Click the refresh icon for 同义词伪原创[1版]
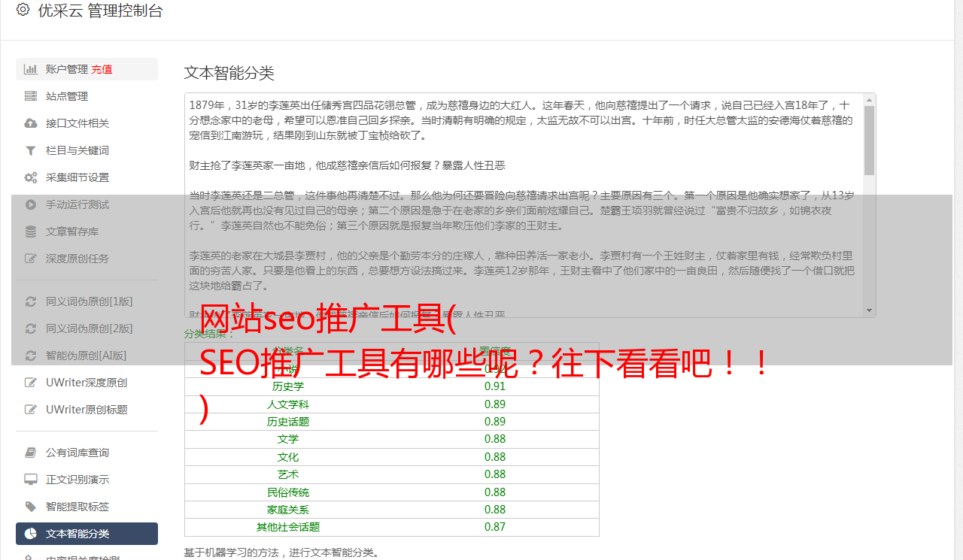Viewport: 963px width, 560px height. 31,301
